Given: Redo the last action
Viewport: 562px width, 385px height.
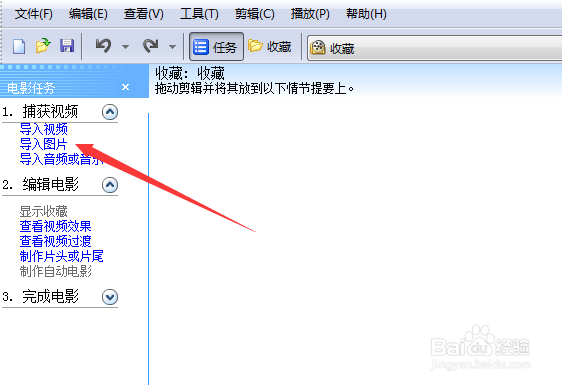Looking at the screenshot, I should 151,46.
